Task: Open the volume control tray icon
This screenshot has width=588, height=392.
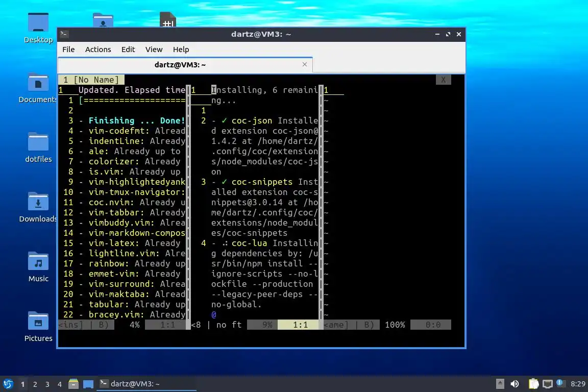Action: tap(514, 384)
